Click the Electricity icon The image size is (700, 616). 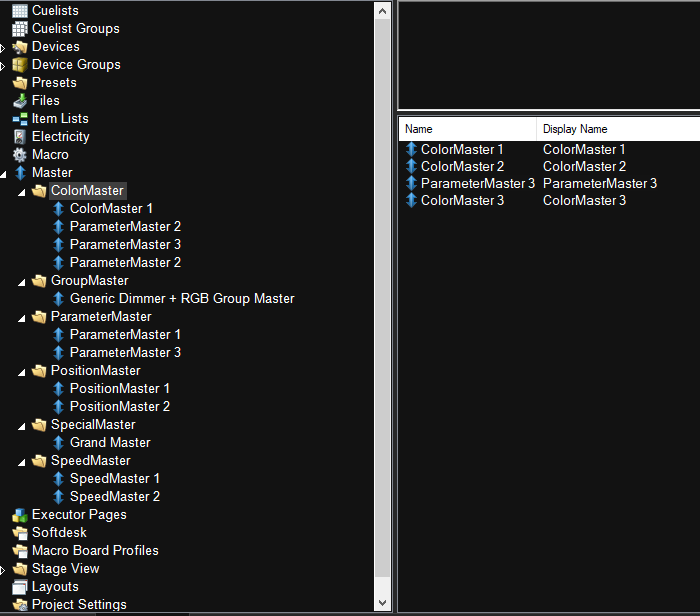pos(20,137)
